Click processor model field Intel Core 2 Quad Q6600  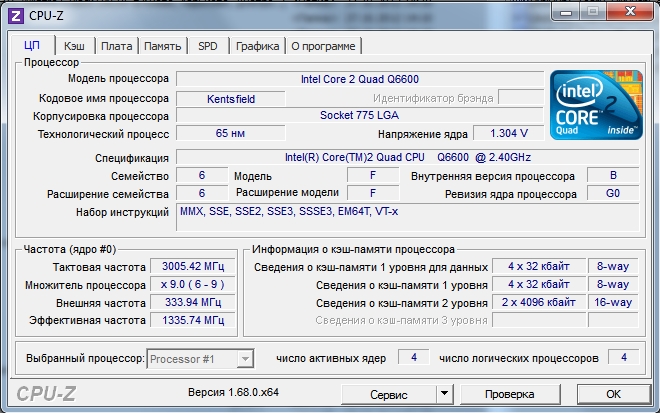point(360,79)
